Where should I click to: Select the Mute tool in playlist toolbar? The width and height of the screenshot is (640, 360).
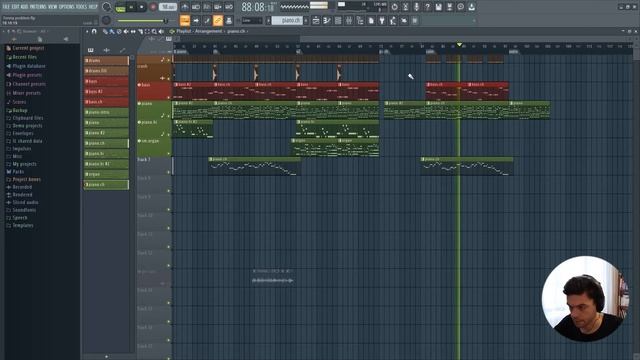tap(126, 31)
